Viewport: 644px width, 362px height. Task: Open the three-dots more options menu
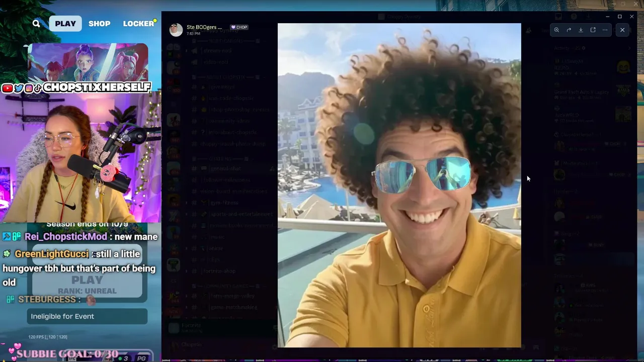click(x=605, y=30)
